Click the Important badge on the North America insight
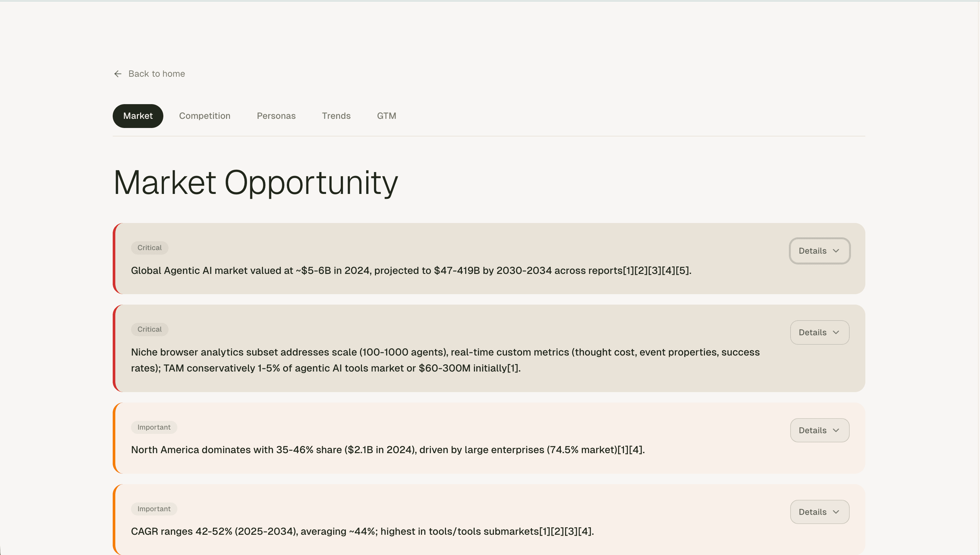The height and width of the screenshot is (555, 980). (154, 427)
